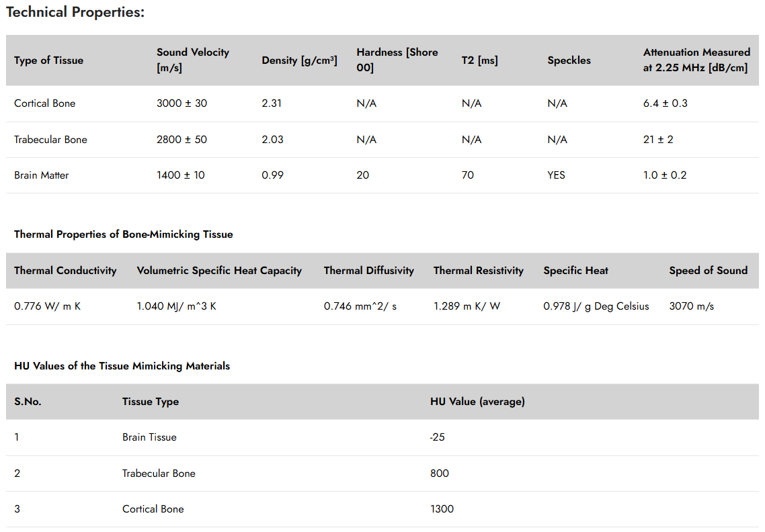Click the 1300 HU value for Cortical Bone

point(442,509)
